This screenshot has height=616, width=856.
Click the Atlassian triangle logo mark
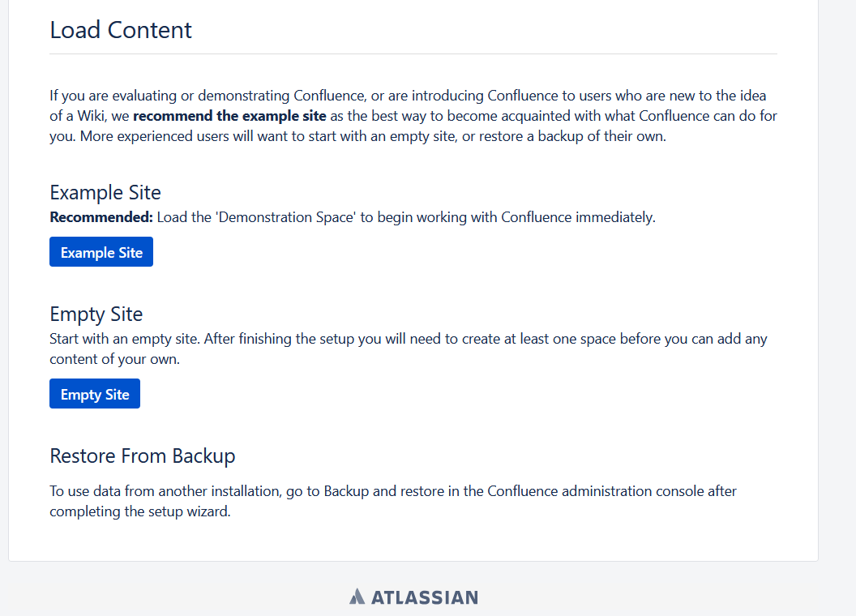coord(357,597)
